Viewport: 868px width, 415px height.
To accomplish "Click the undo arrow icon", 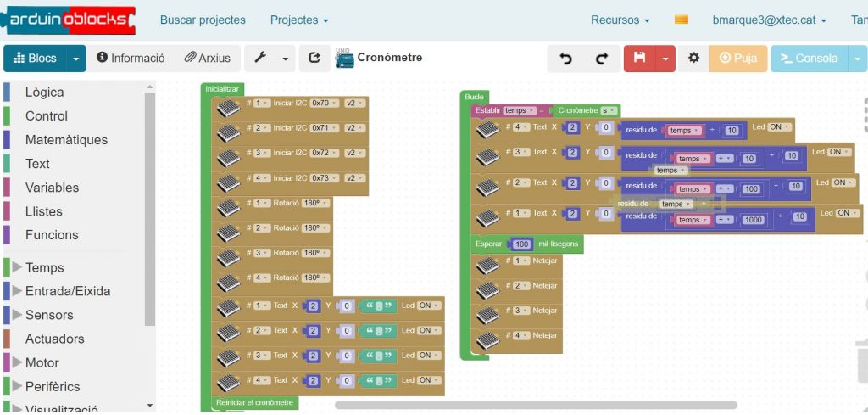I will tap(566, 59).
